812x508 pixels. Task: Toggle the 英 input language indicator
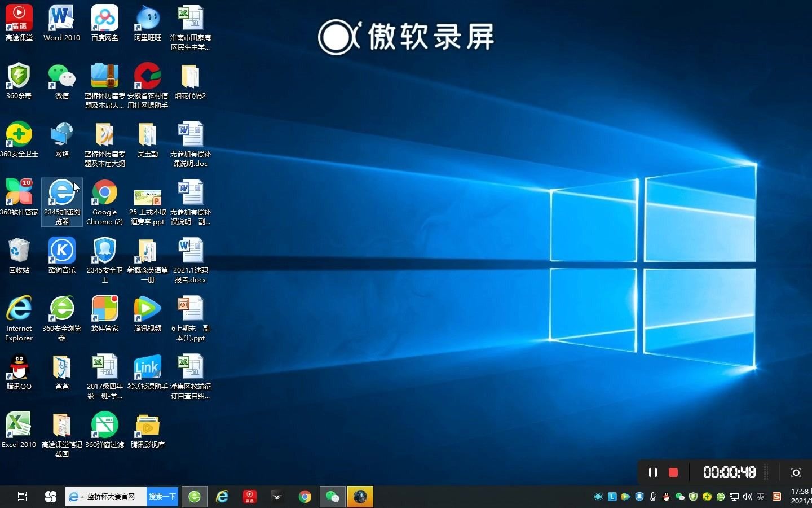[x=761, y=497]
